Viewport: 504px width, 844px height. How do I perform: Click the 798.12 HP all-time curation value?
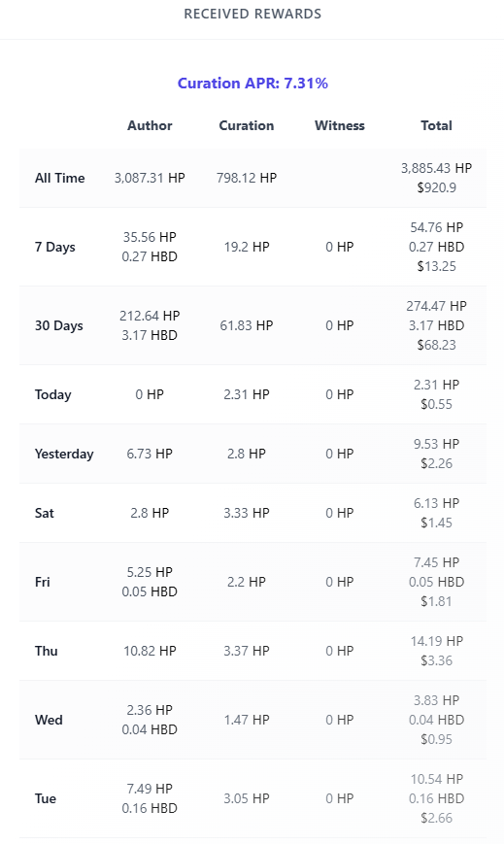pos(247,178)
